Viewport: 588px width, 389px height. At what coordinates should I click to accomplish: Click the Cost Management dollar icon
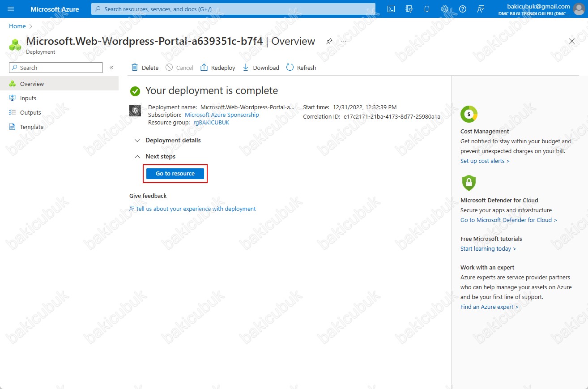pos(469,115)
